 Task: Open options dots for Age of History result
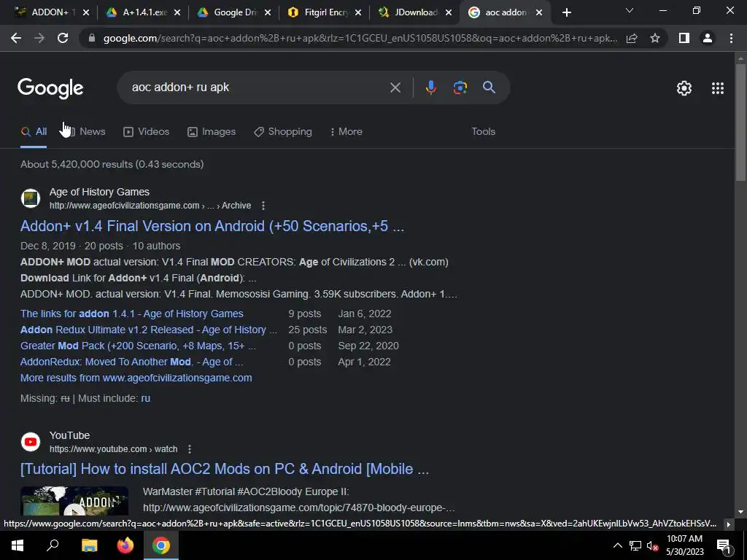click(x=263, y=206)
